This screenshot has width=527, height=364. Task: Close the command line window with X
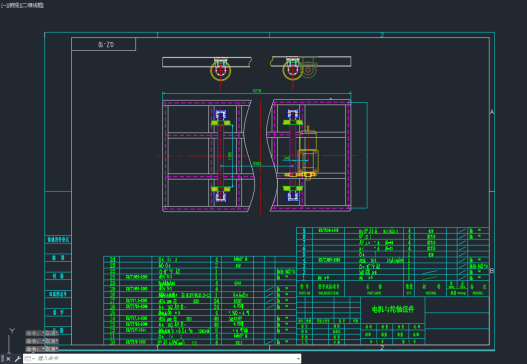click(8, 359)
